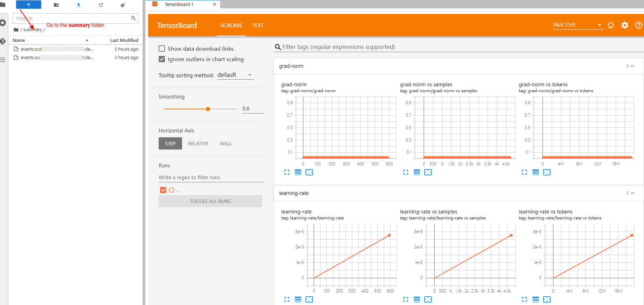Fit domain on grad-norm vs samples chart
This screenshot has width=644, height=305.
click(x=428, y=172)
